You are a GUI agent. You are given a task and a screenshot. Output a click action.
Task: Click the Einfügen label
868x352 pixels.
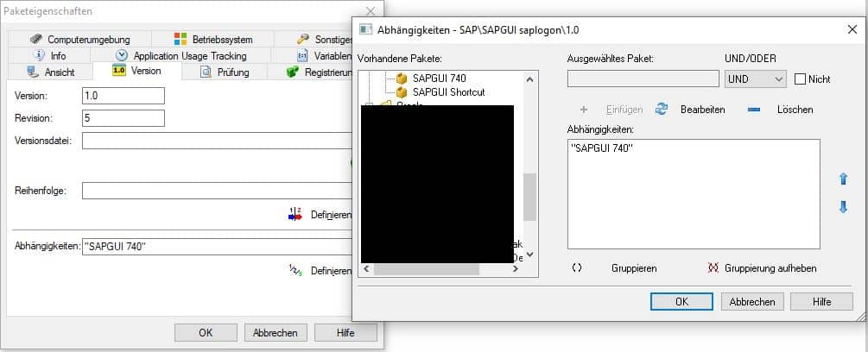pos(624,110)
